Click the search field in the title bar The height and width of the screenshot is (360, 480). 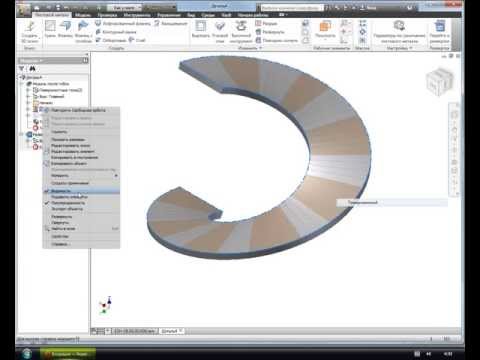pyautogui.click(x=291, y=7)
